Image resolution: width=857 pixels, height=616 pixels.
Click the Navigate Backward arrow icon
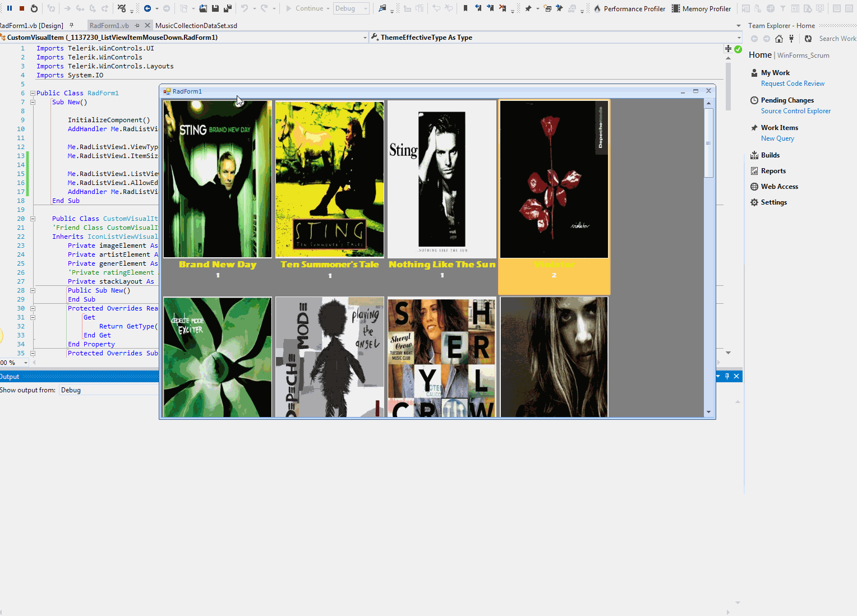pyautogui.click(x=148, y=8)
